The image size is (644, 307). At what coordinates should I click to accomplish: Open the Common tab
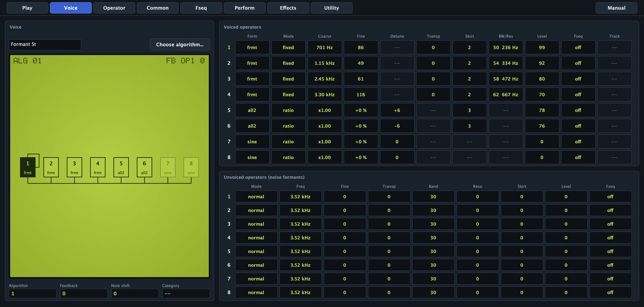point(158,8)
